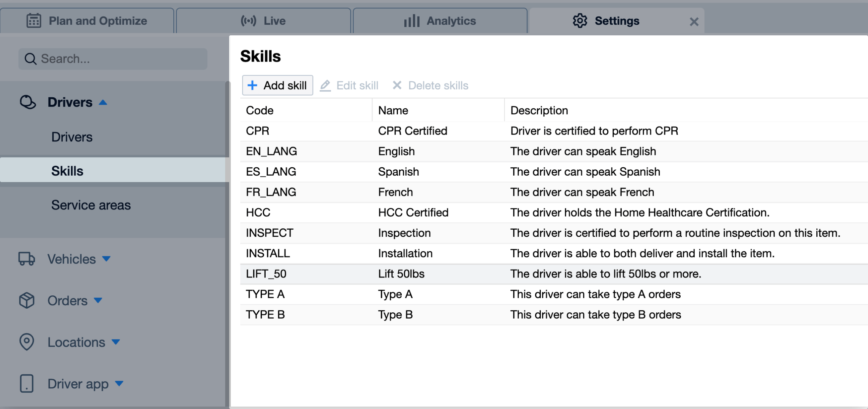
Task: Switch to the Live tab
Action: (264, 21)
